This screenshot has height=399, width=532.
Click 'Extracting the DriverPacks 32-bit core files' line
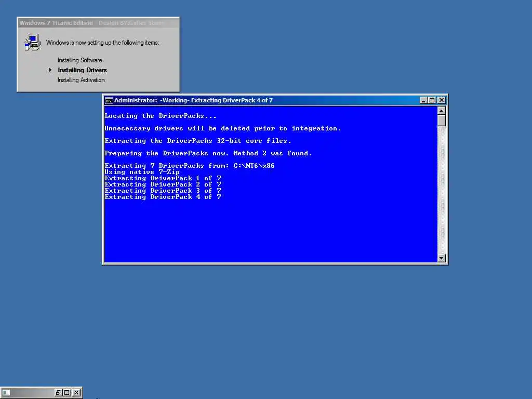pos(198,141)
